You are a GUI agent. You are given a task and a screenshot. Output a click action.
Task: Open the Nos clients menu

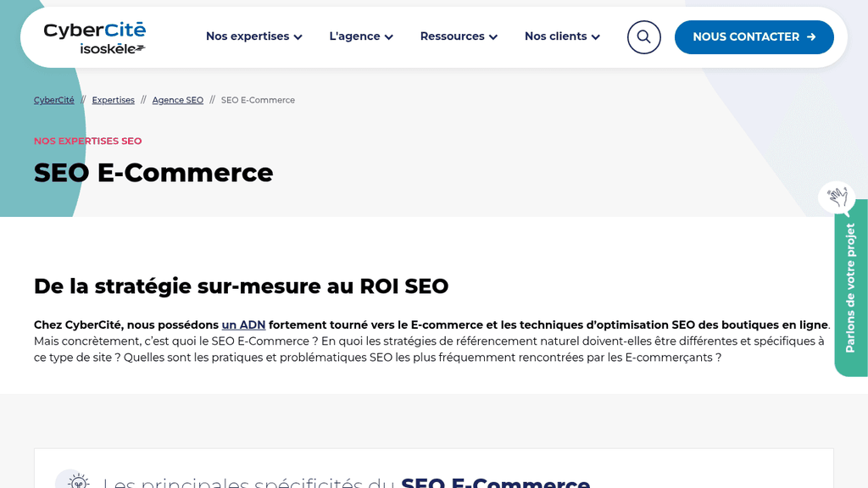coord(563,36)
